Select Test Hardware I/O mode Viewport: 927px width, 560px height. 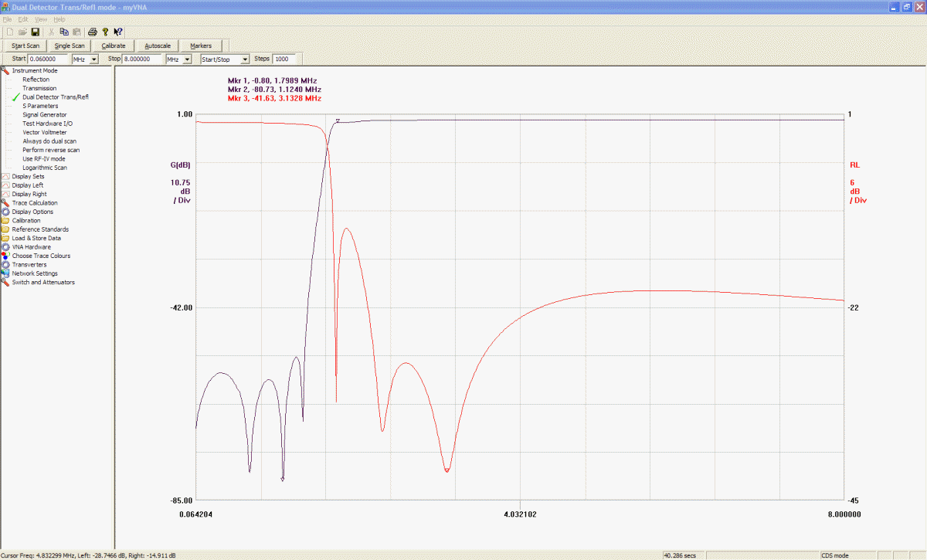click(x=48, y=124)
